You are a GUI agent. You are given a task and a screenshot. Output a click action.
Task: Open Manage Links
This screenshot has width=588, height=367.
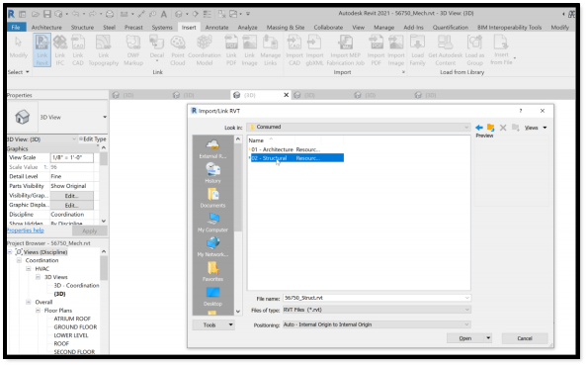[271, 50]
